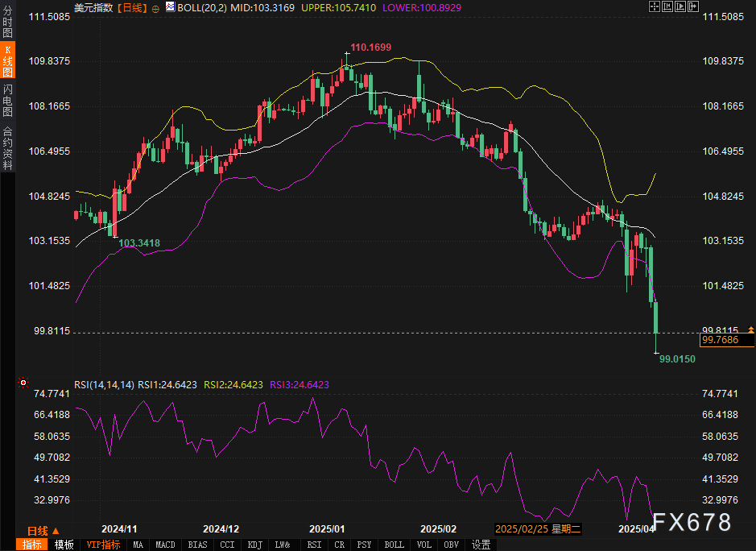Click the 【日线】 period label in chart title
The image size is (756, 551).
[133, 7]
